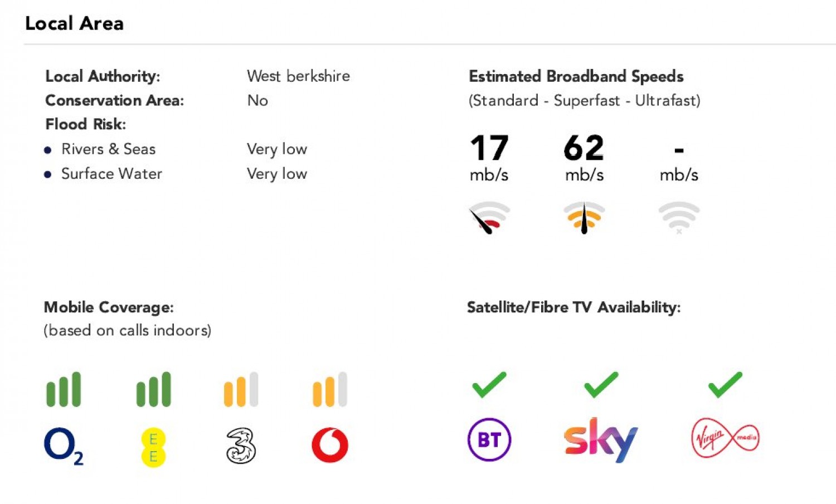Click the green signal bars above EE
Image resolution: width=836 pixels, height=504 pixels.
tap(153, 389)
